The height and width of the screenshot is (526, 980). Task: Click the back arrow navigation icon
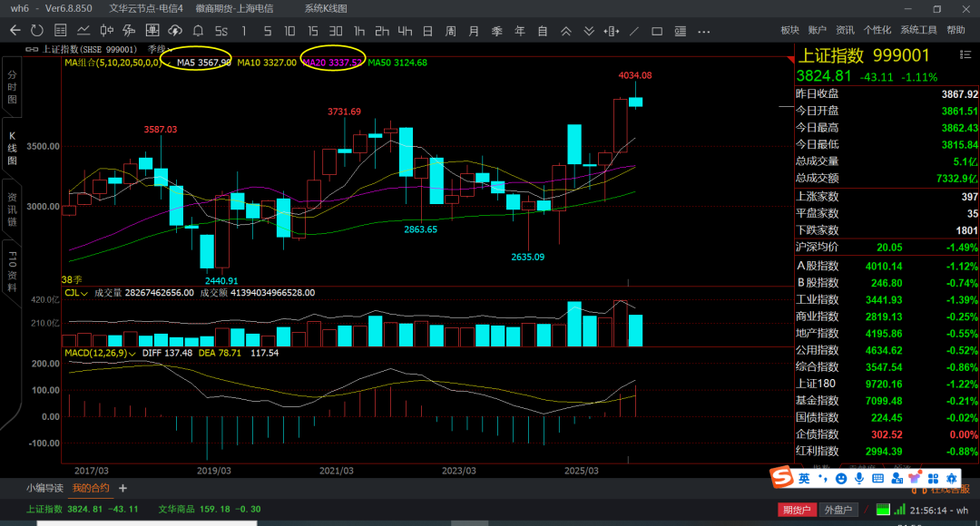[15, 31]
